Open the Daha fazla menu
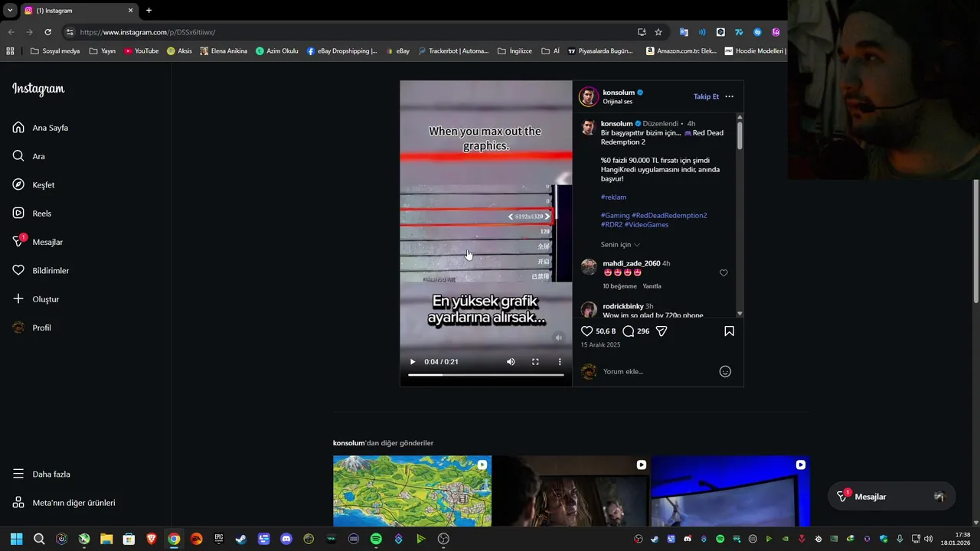 (x=41, y=474)
